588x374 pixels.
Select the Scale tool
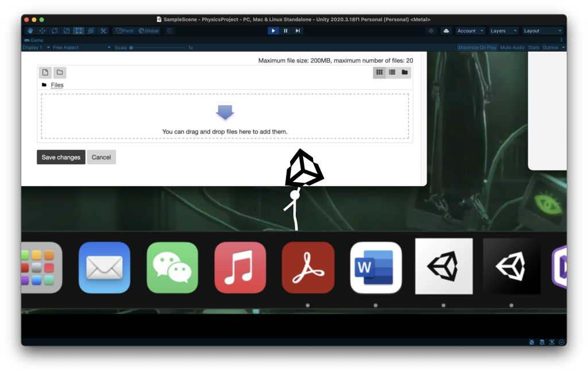[x=67, y=31]
